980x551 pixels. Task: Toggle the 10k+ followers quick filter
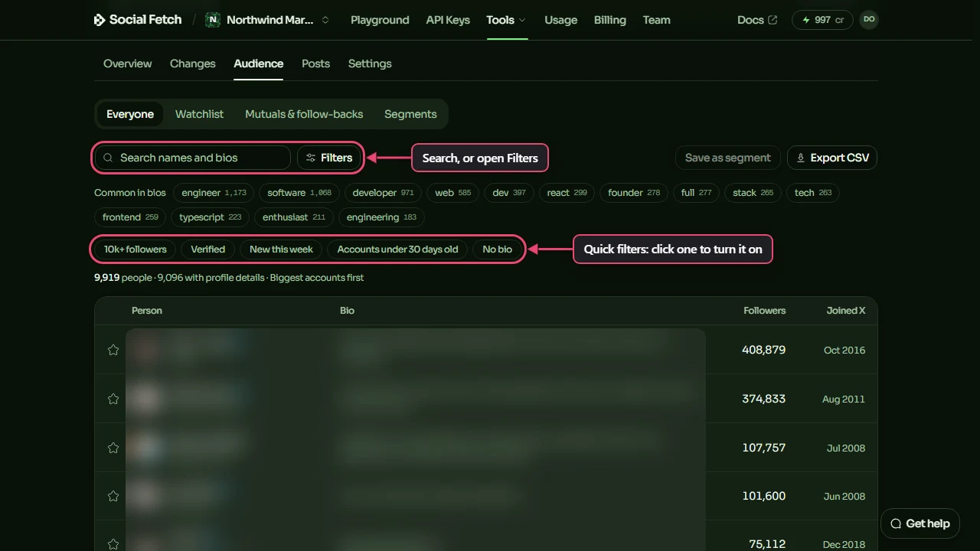(x=136, y=249)
